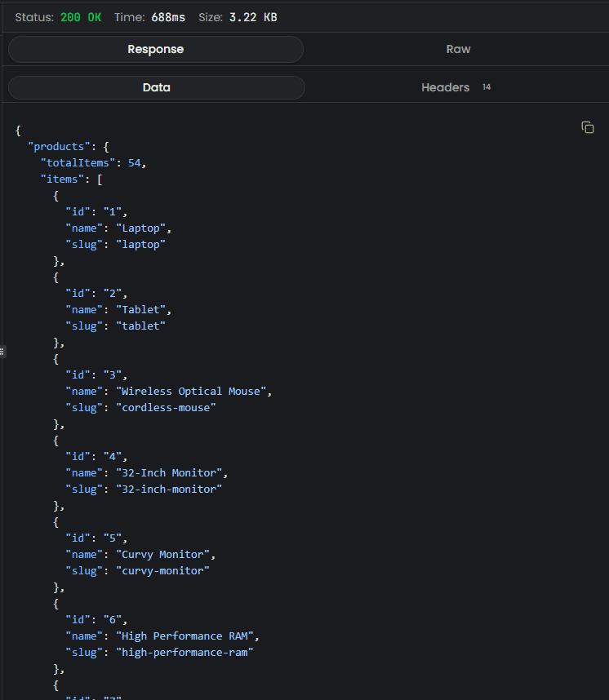
Task: Click the "Laptop" name value
Action: [x=140, y=228]
